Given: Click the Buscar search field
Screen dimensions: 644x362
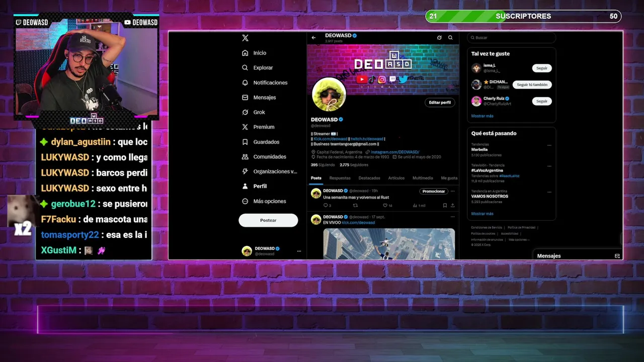Looking at the screenshot, I should 512,38.
